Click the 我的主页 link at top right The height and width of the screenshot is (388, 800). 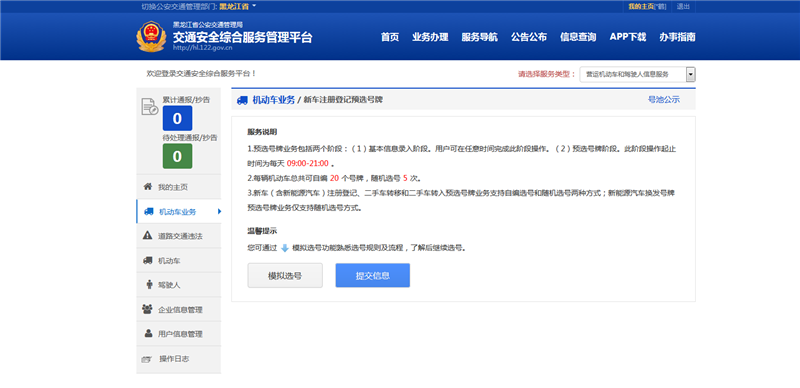point(641,6)
